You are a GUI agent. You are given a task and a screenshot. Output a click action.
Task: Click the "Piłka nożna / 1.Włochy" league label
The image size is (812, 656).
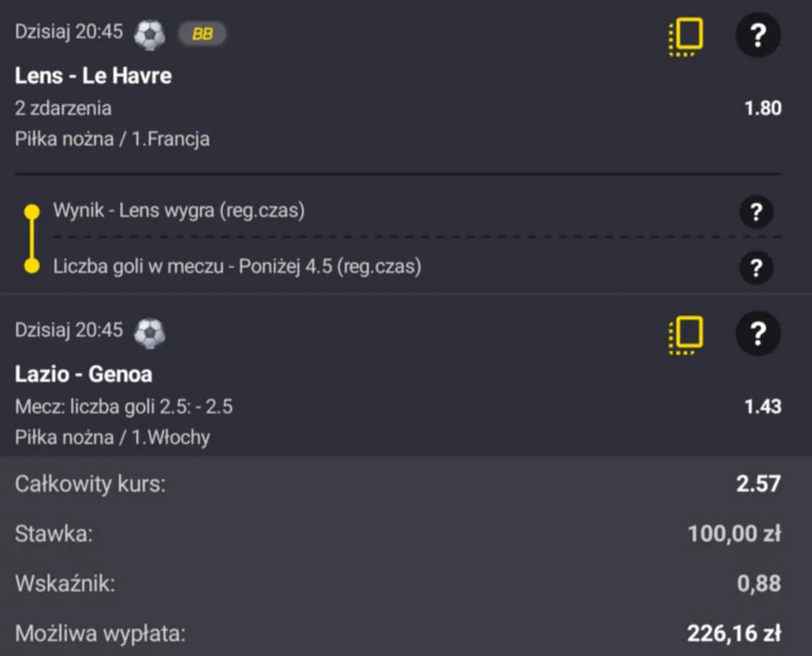[x=113, y=437]
